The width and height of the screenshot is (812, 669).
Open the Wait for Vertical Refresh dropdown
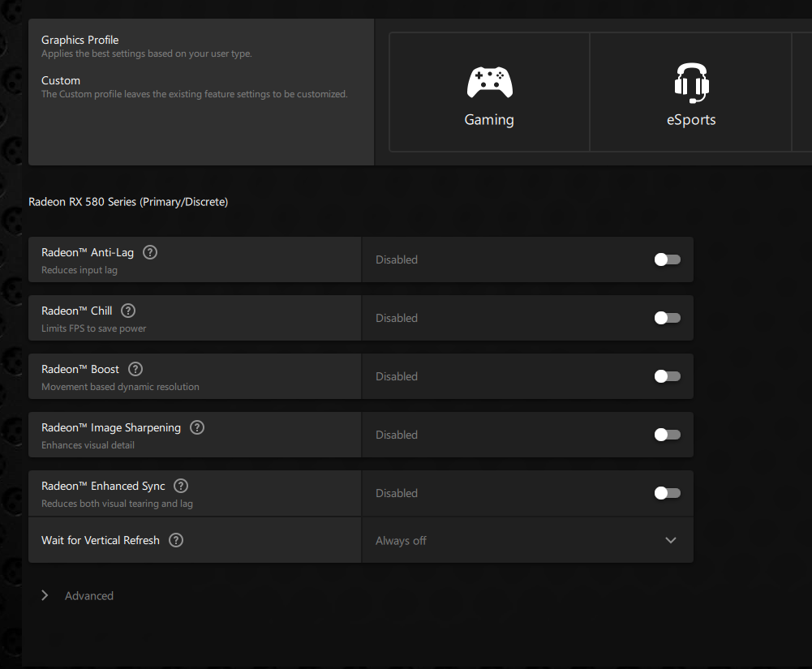[x=670, y=541]
